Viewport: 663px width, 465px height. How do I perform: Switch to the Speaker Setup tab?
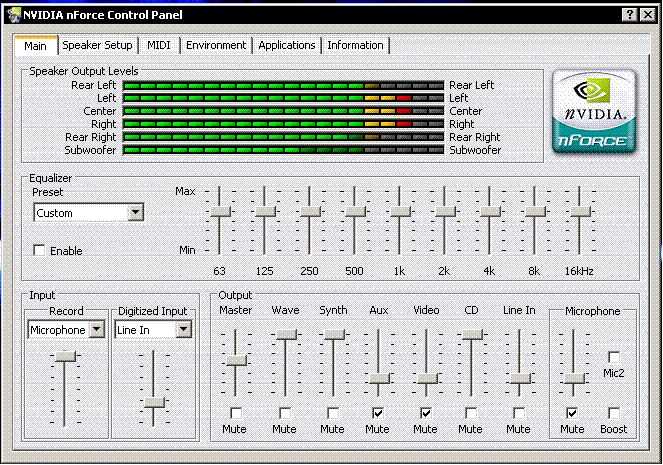(x=97, y=46)
